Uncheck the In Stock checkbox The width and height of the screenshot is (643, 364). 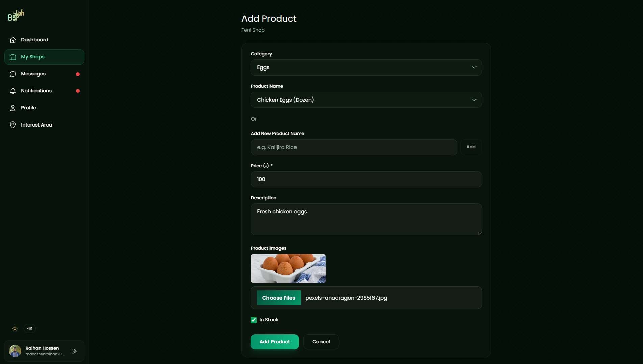[254, 320]
